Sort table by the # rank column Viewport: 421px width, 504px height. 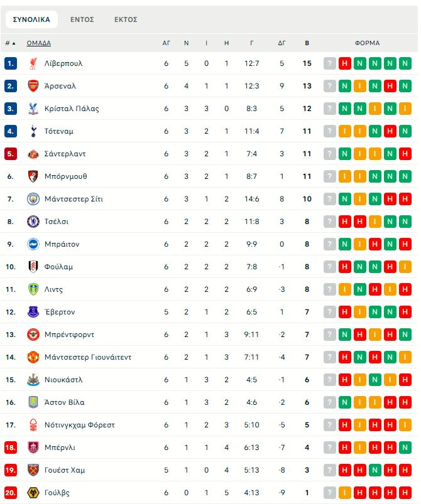tap(10, 43)
